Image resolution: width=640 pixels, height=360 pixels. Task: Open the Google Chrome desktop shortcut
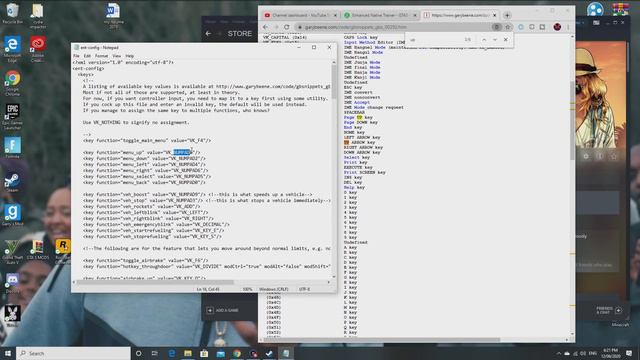point(12,83)
